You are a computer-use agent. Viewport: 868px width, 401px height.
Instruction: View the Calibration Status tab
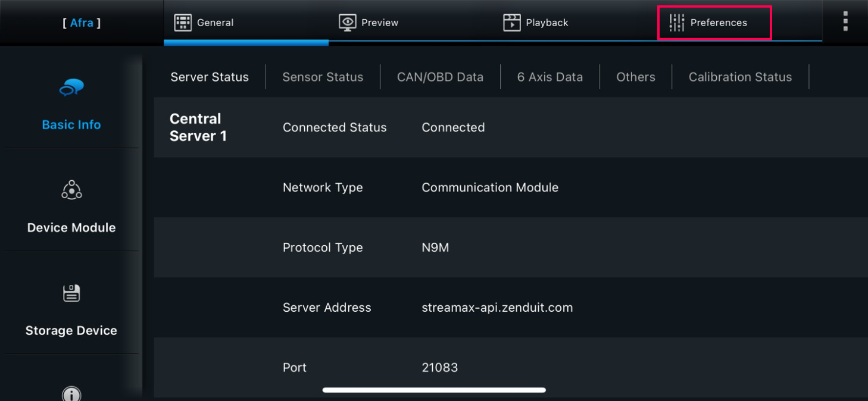click(740, 77)
